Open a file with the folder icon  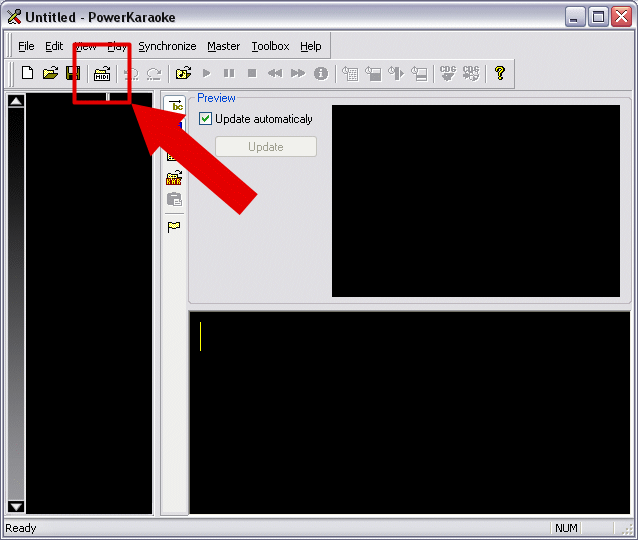50,73
